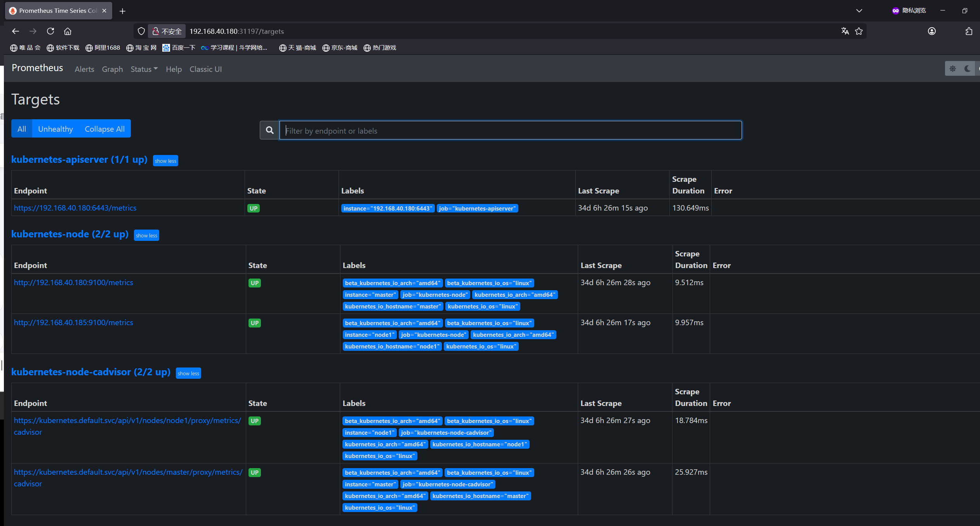Go to the browser home page
The height and width of the screenshot is (526, 980).
[68, 31]
